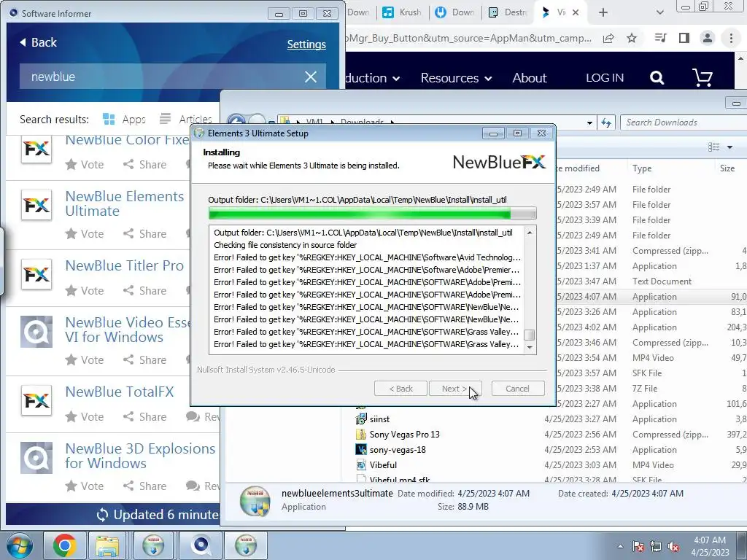Click the Updated 6 minutes refresh status
This screenshot has height=560, width=747.
[x=158, y=515]
